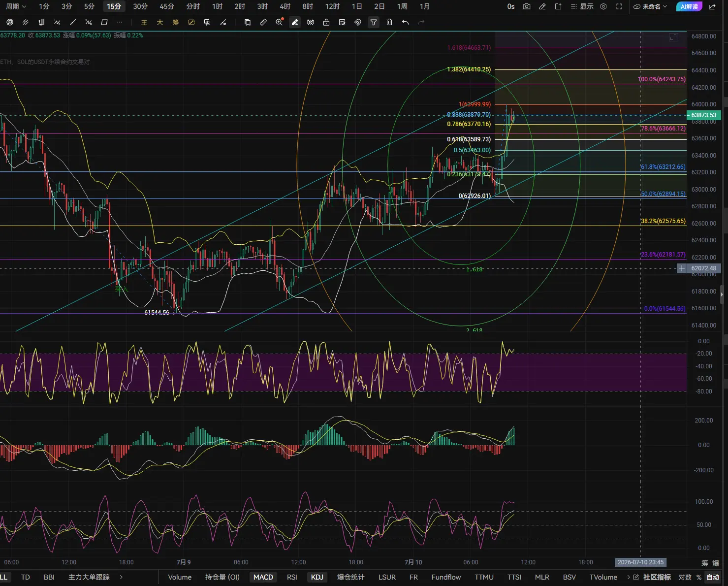Enable the Volume sub-indicator

[180, 577]
